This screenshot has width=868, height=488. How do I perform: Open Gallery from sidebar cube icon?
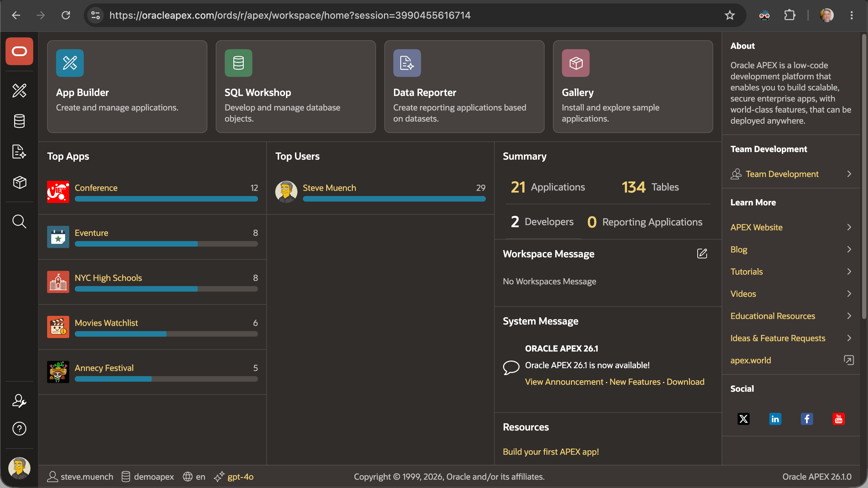pyautogui.click(x=19, y=182)
